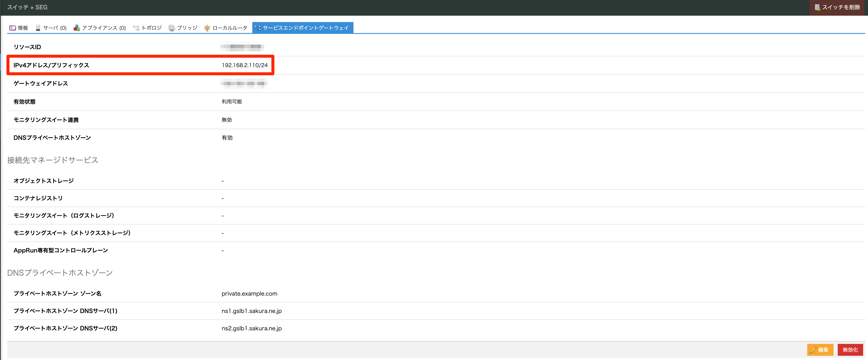Click the スイッチ breadcrumb link
The width and height of the screenshot is (868, 360).
(18, 7)
